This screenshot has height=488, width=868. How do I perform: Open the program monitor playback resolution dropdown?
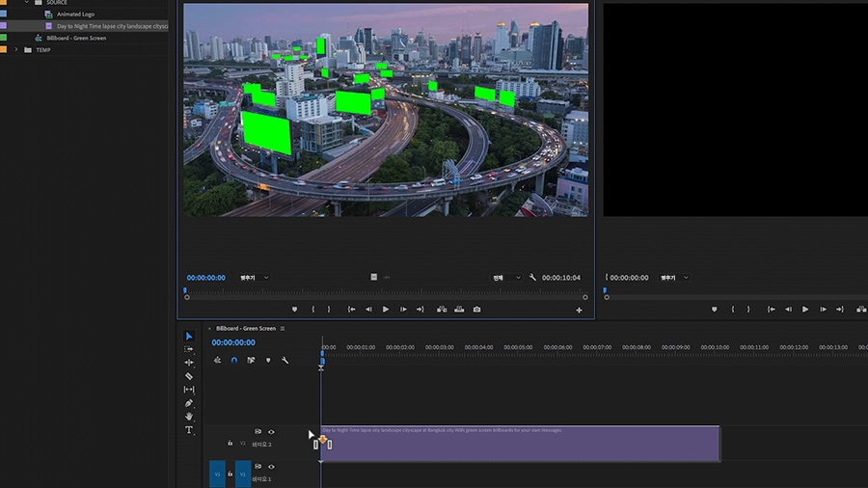[x=506, y=278]
